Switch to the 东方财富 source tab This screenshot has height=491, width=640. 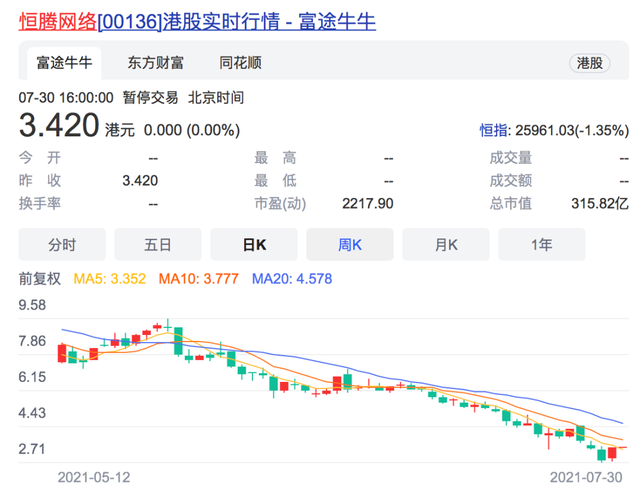pyautogui.click(x=156, y=63)
